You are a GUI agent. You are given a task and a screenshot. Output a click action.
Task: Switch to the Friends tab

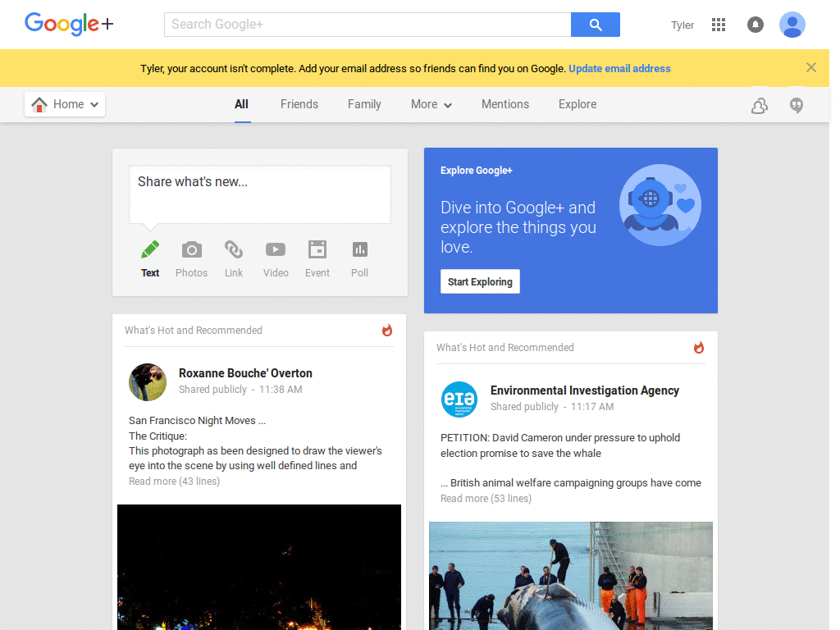(299, 104)
